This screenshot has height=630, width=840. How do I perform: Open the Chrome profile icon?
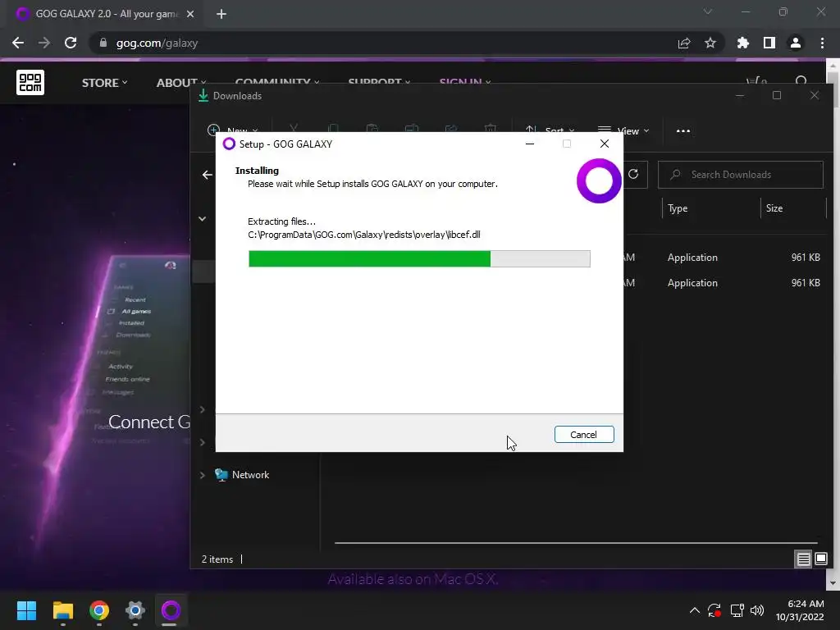[x=796, y=43]
